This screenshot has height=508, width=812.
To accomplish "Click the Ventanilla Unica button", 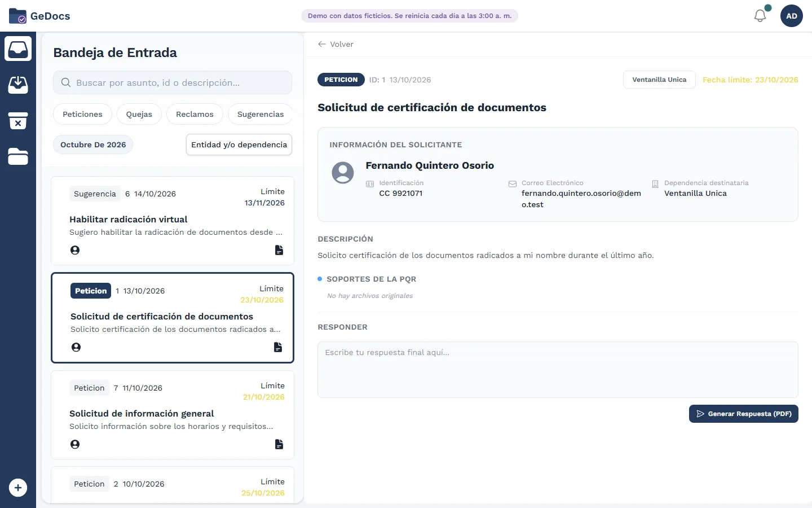I will coord(659,80).
